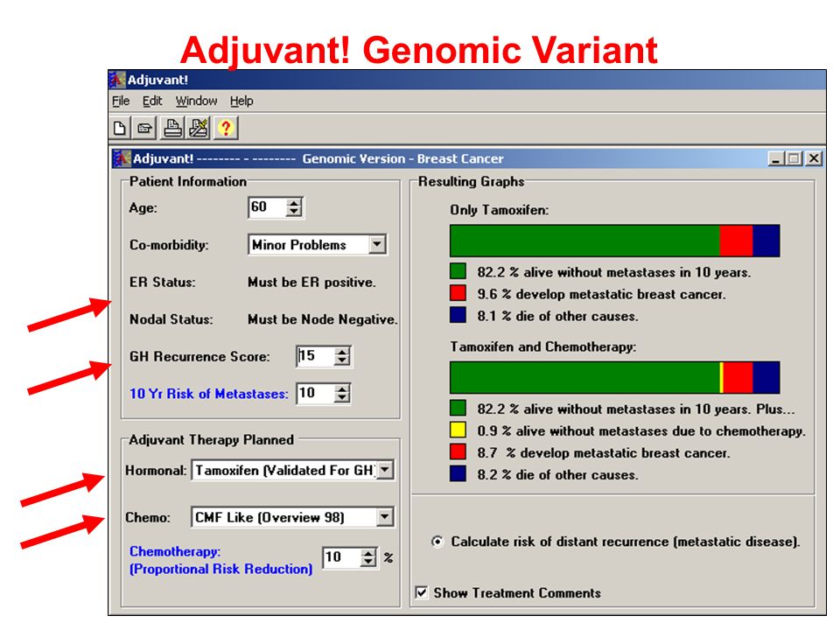
Task: Click the New document toolbar icon
Action: coord(120,128)
